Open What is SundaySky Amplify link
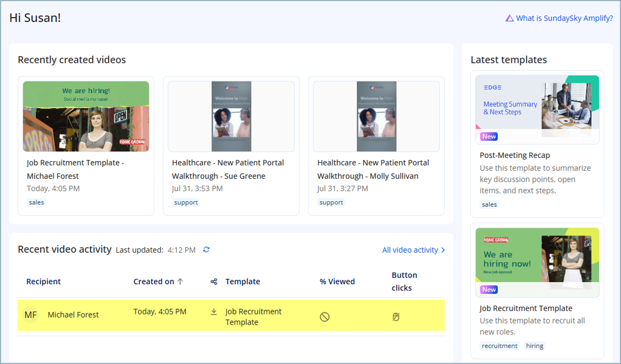 (564, 18)
